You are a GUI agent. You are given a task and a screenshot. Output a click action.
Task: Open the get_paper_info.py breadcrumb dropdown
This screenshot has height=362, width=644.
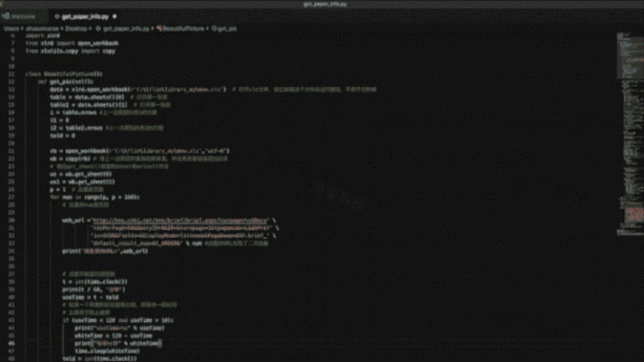click(x=126, y=29)
